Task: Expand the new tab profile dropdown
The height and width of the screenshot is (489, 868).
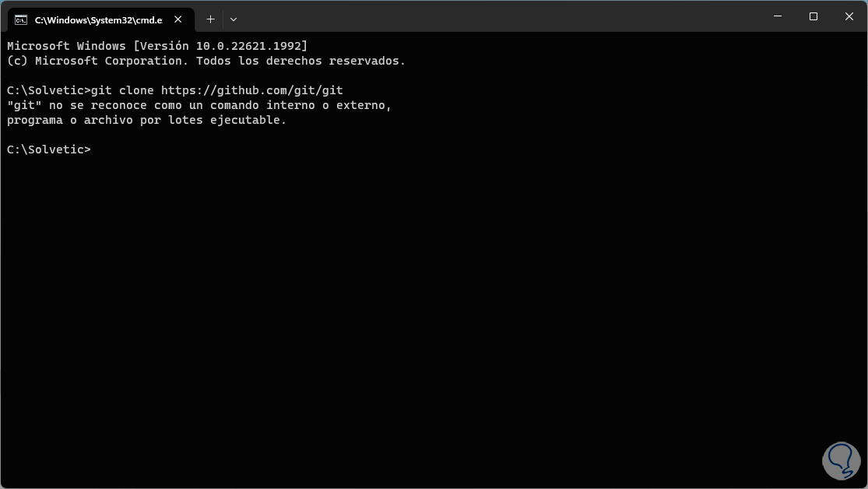Action: [x=234, y=19]
